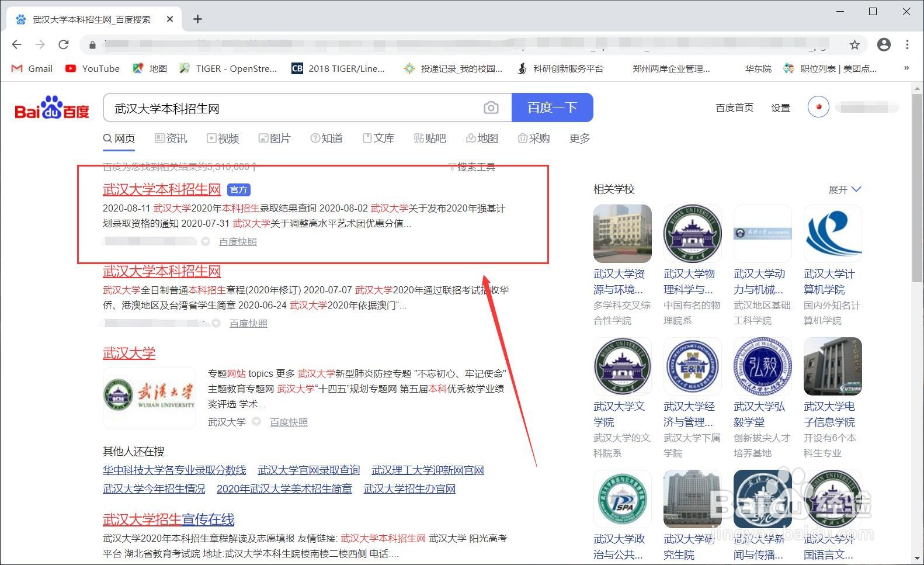Open the 地图 bookmark
924x565 pixels.
[150, 68]
